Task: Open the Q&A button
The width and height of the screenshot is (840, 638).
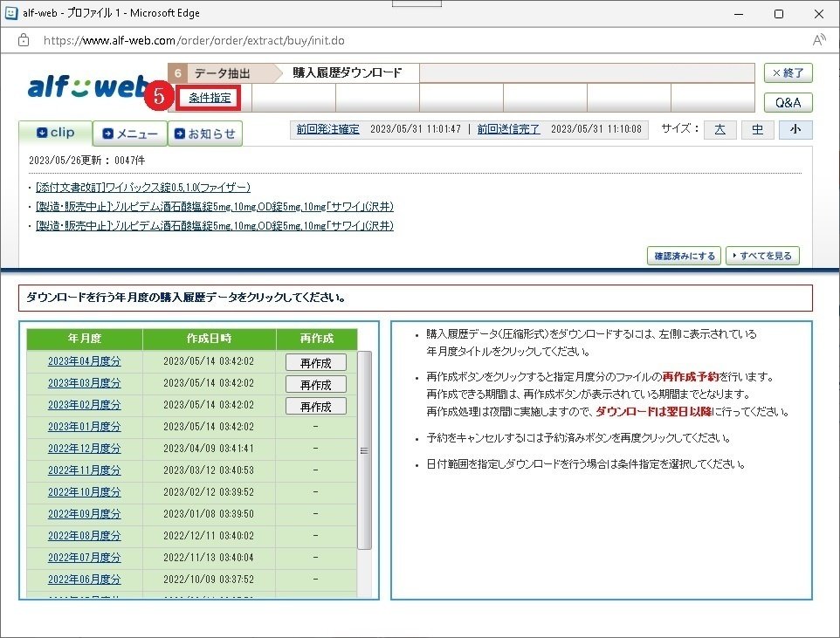Action: click(x=788, y=102)
